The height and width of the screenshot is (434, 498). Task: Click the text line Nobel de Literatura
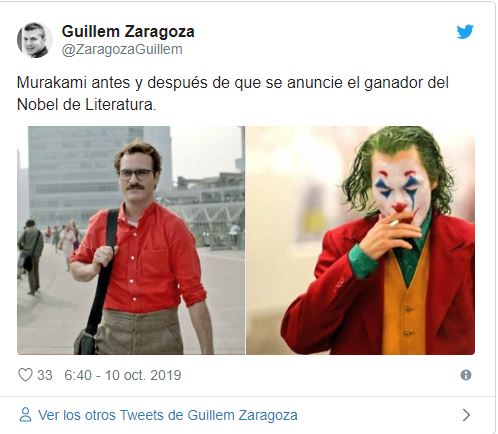tap(86, 105)
